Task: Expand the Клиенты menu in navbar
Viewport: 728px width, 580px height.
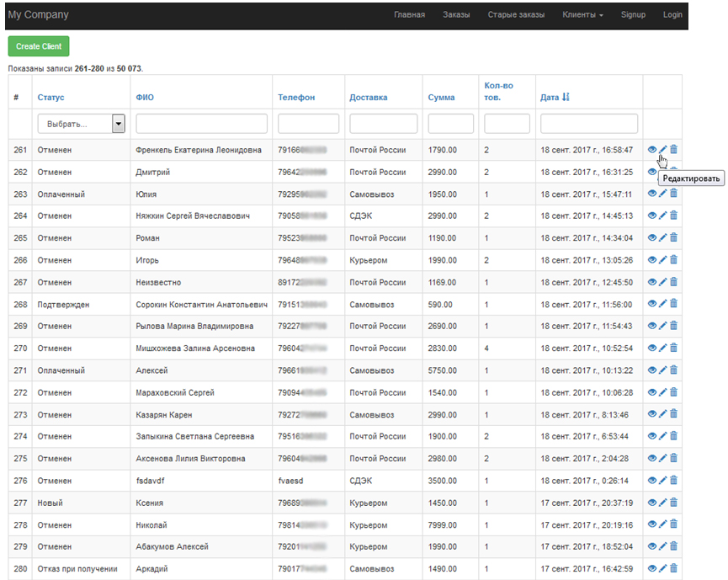Action: coord(582,15)
